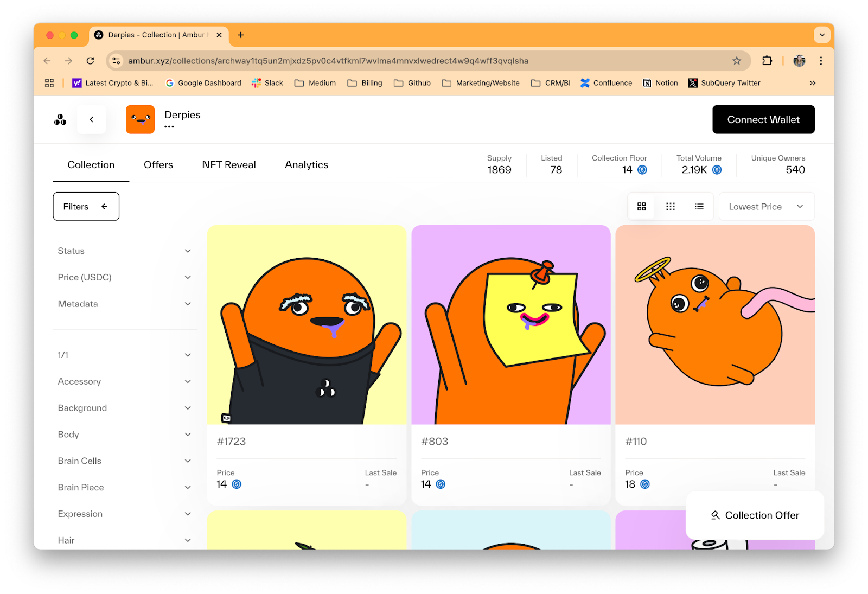Screen dimensions: 868x594
Task: Open the CRM/BI bookmarks folder
Action: 551,83
